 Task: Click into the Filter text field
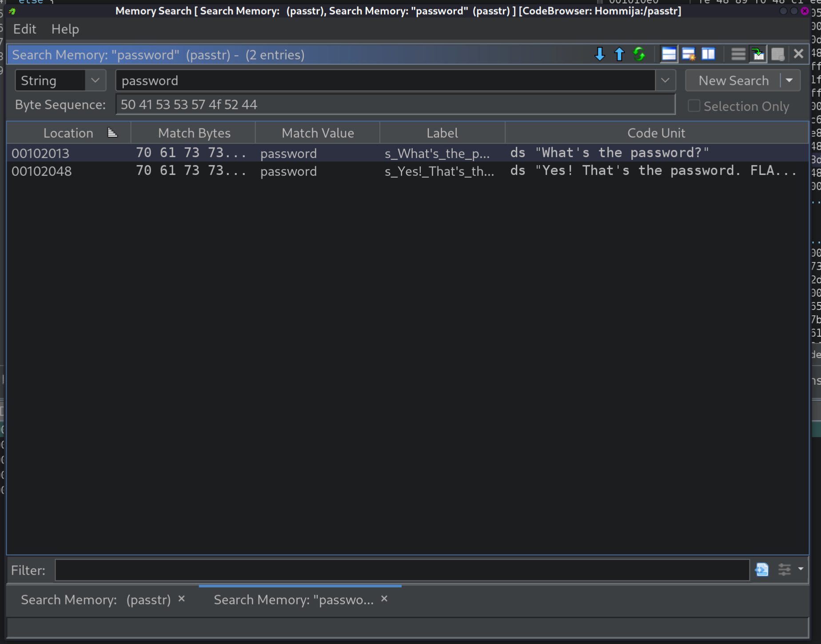point(402,570)
